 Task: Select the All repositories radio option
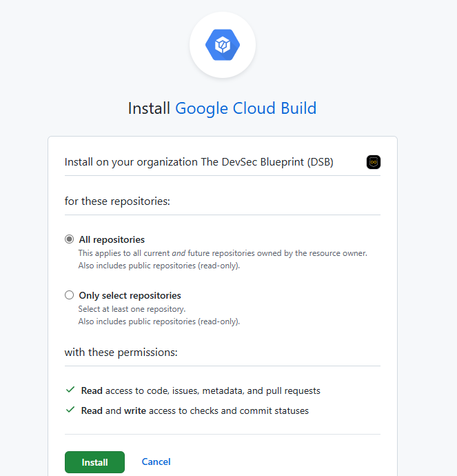point(69,239)
